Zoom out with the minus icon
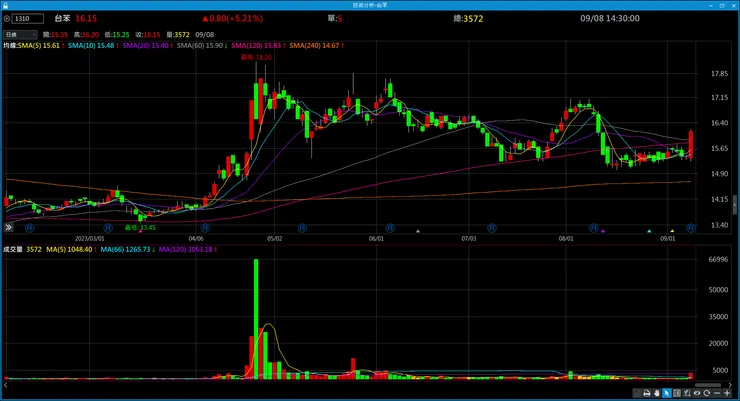Screen dimensions: 740x401 click(717, 393)
